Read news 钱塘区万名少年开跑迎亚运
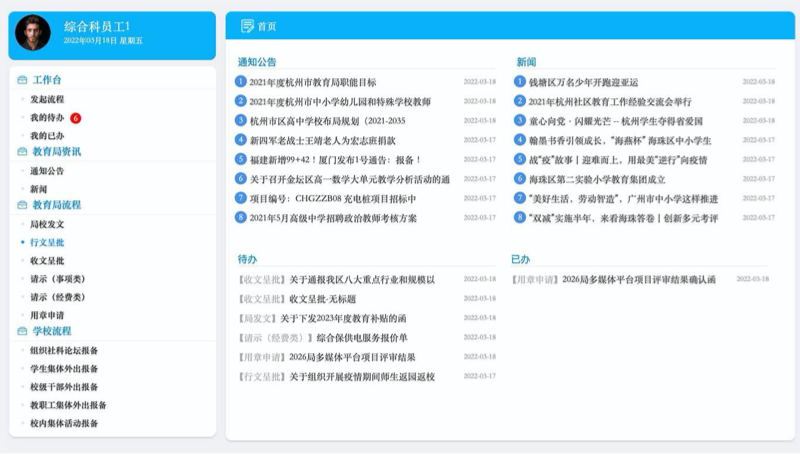 click(583, 82)
